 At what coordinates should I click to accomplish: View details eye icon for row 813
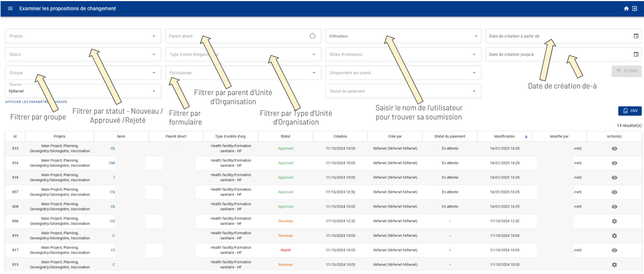click(614, 149)
